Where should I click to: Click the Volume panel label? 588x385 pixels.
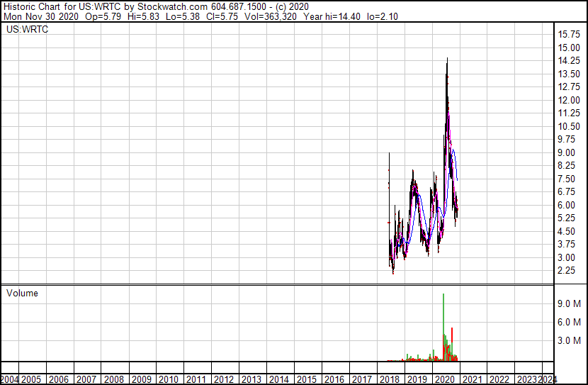pos(22,293)
